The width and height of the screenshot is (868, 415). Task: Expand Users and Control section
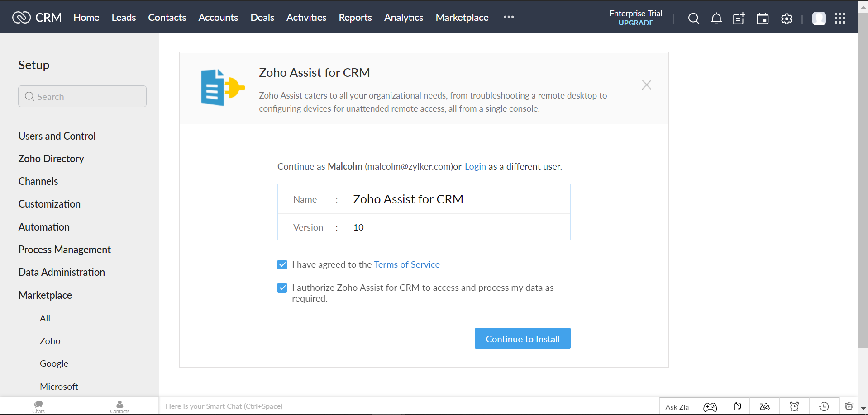tap(57, 136)
